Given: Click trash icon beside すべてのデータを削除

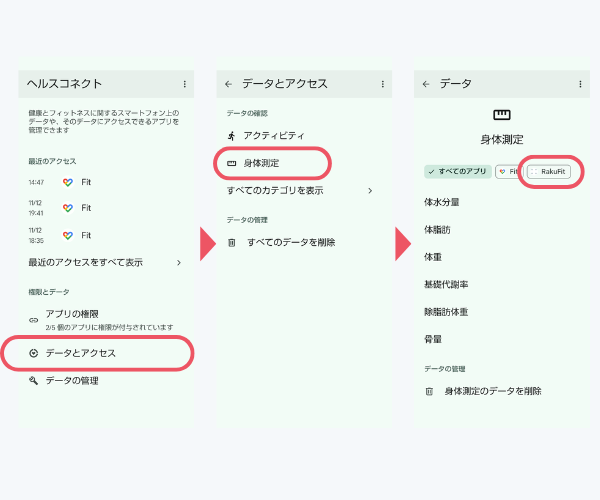Looking at the screenshot, I should pos(232,243).
